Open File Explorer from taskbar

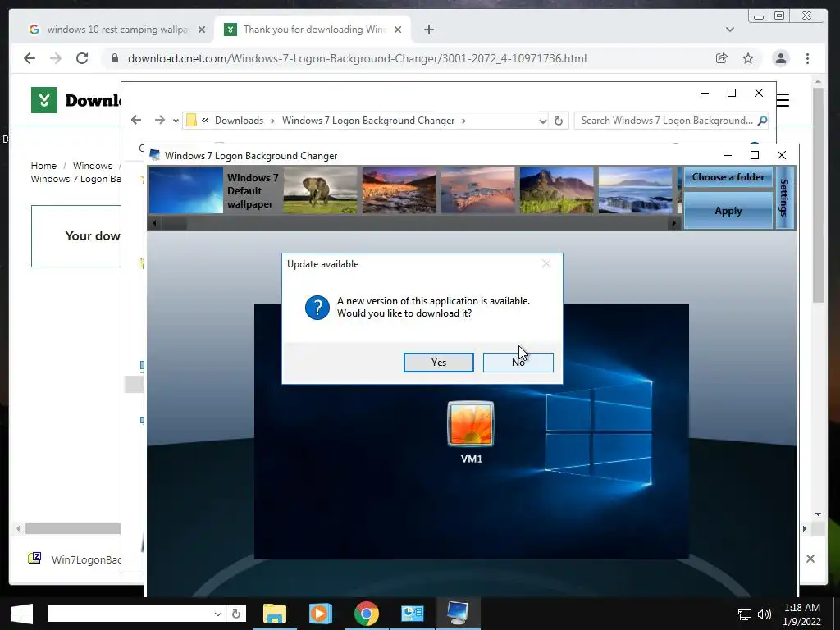pyautogui.click(x=275, y=614)
